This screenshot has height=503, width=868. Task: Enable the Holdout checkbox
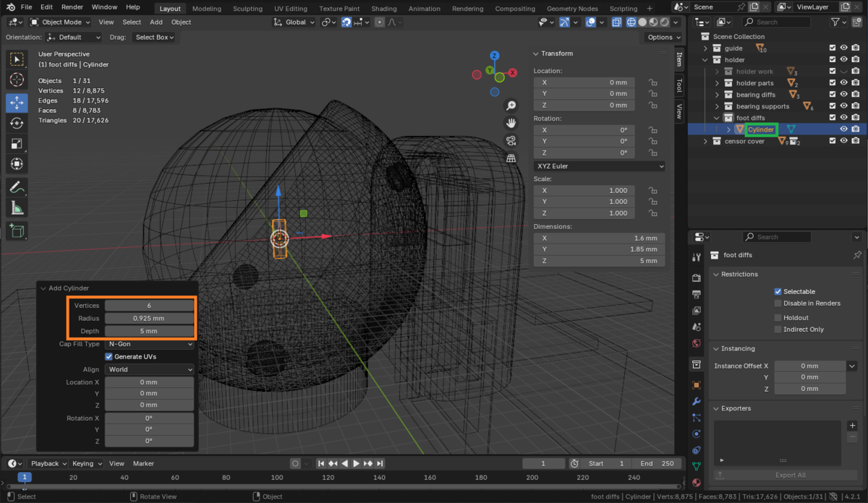pos(778,317)
